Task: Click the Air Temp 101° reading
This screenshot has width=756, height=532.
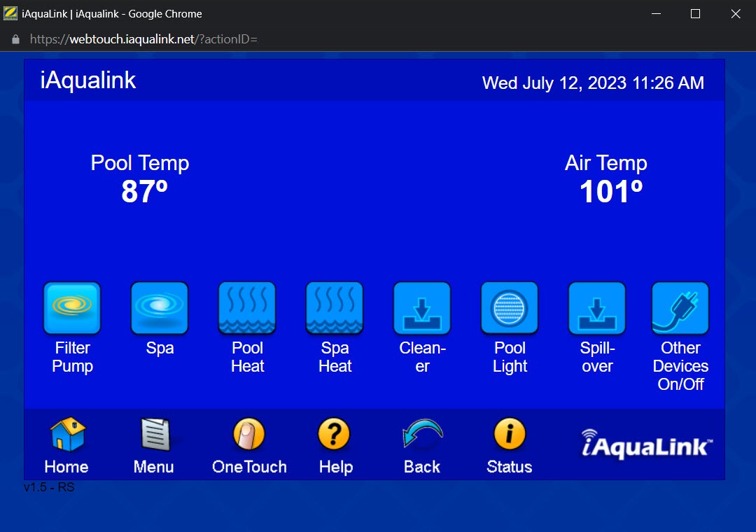Action: [x=606, y=179]
